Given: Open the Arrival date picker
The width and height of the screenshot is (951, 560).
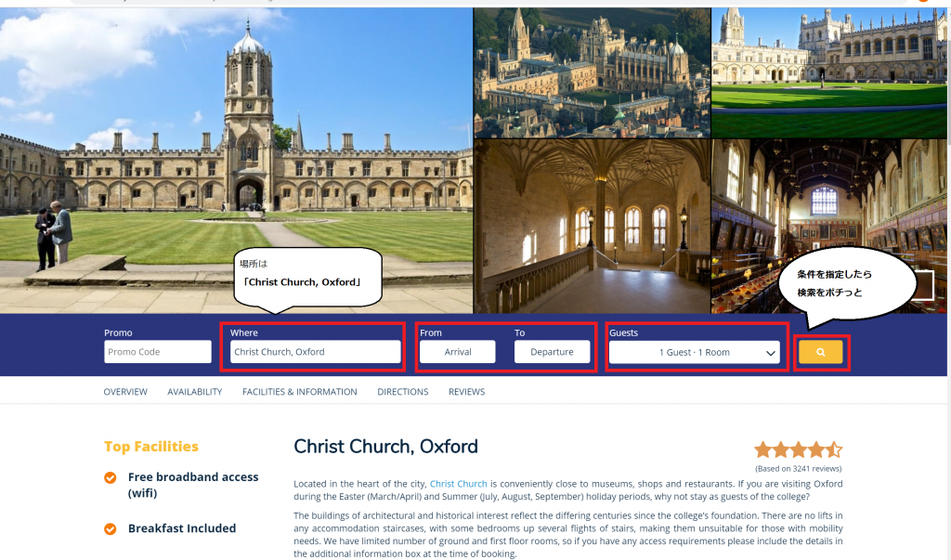Looking at the screenshot, I should 457,352.
